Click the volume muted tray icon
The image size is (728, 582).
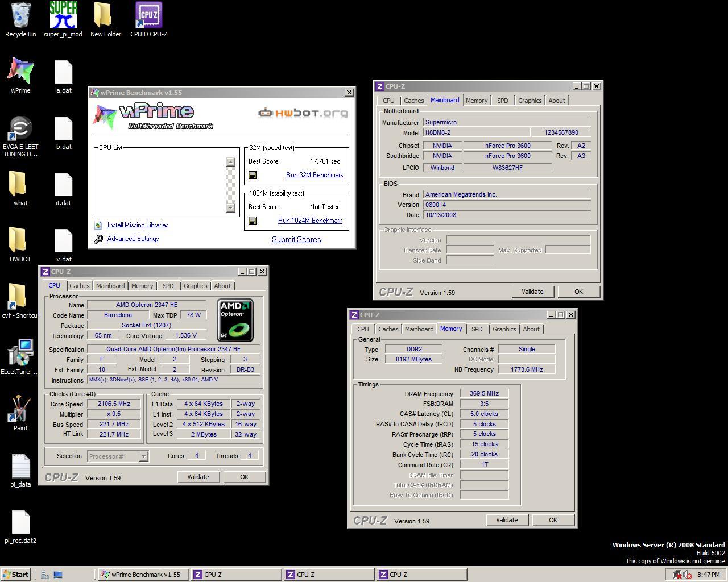point(688,575)
